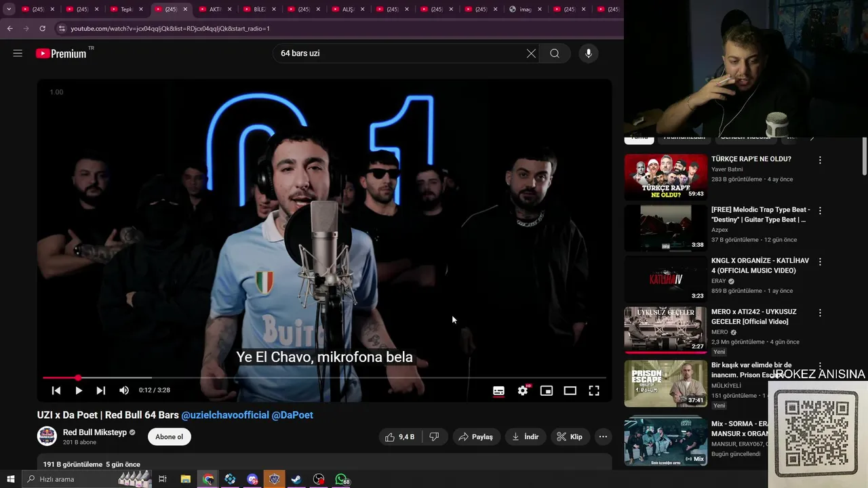Image resolution: width=868 pixels, height=488 pixels.
Task: View site information icon in address bar
Action: pos(62,28)
